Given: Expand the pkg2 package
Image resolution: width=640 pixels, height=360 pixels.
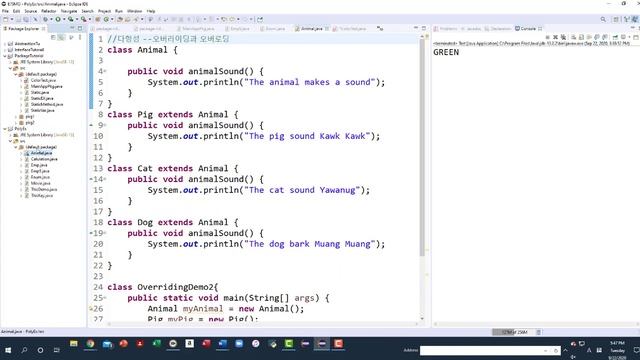Looking at the screenshot, I should [x=16, y=122].
